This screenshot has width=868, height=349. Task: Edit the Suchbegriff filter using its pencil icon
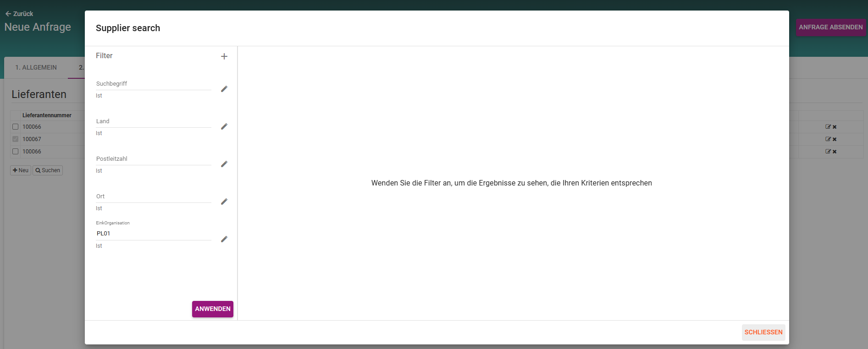click(x=224, y=89)
